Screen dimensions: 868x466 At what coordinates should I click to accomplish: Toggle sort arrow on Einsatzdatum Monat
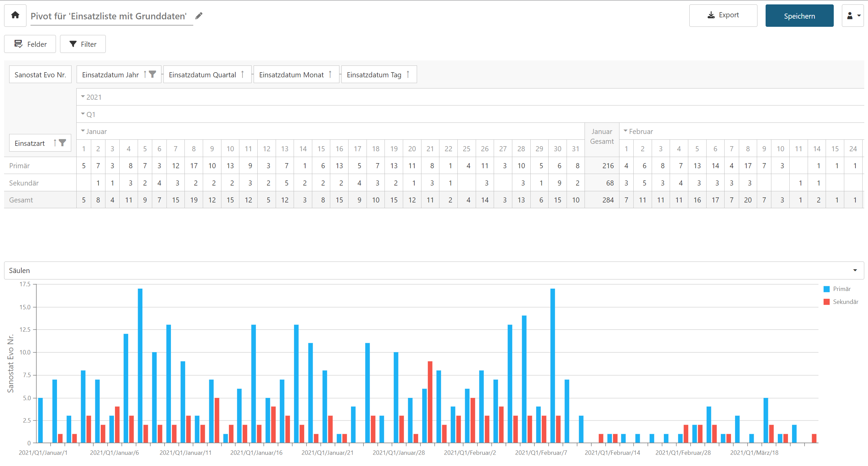point(330,74)
